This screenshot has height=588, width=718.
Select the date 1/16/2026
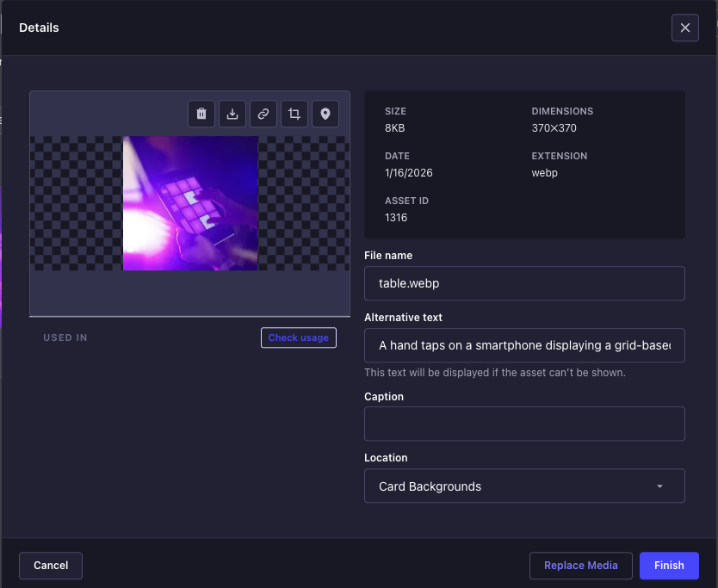(x=408, y=173)
